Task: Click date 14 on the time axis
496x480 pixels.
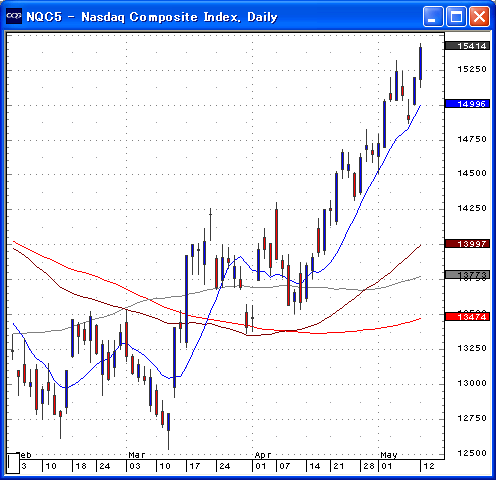Action: 315,466
